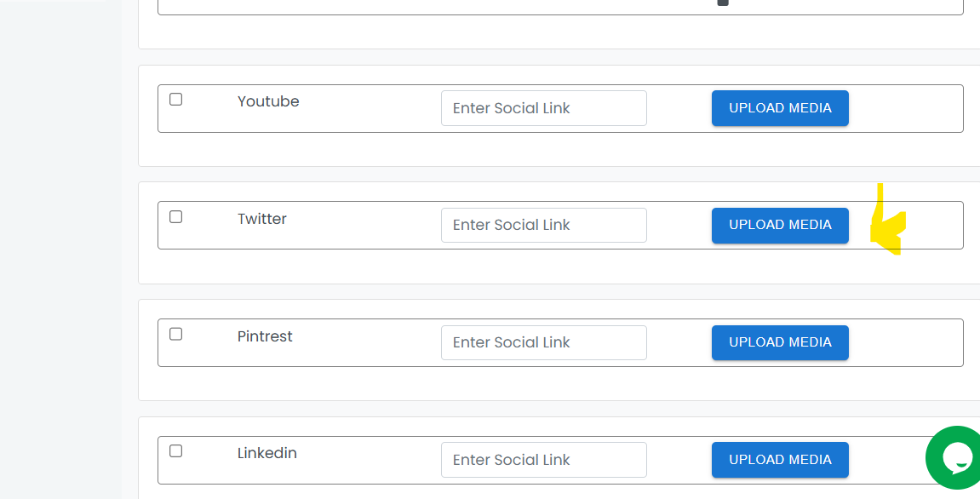Upload media for the Twitter row
Viewport: 980px width, 499px height.
pyautogui.click(x=780, y=225)
